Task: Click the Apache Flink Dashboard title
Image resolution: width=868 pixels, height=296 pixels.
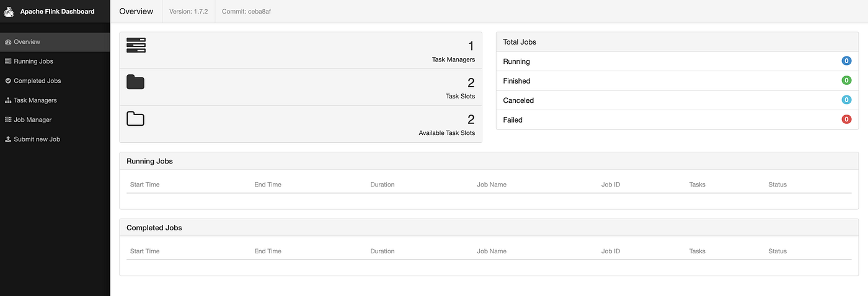Action: (x=57, y=11)
